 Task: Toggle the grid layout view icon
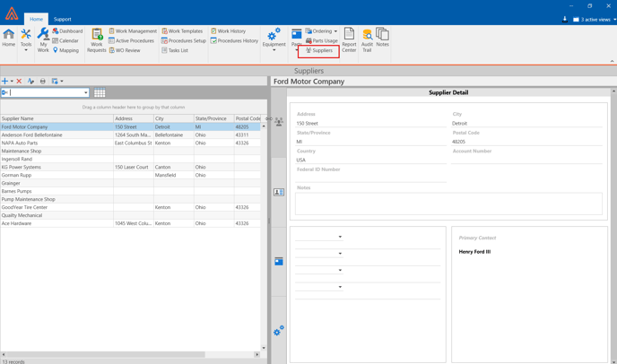100,92
